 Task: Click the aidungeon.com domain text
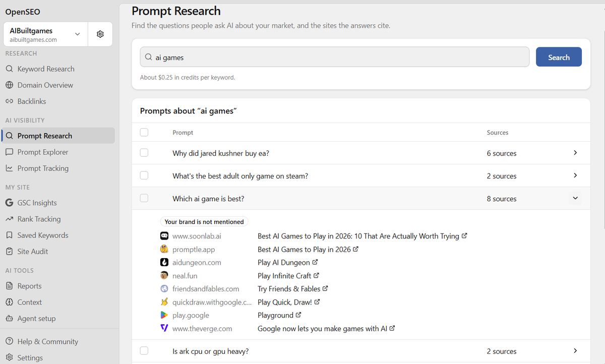pyautogui.click(x=197, y=262)
